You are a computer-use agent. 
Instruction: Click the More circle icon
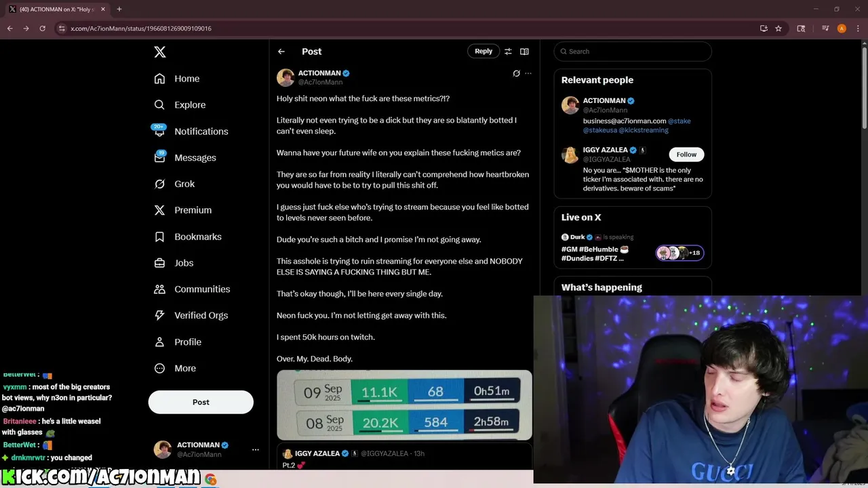159,368
